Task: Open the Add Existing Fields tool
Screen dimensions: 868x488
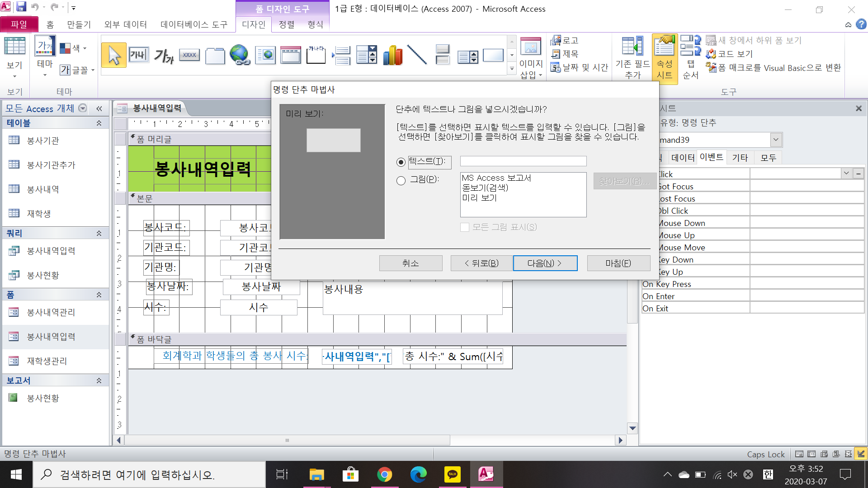Action: point(632,58)
